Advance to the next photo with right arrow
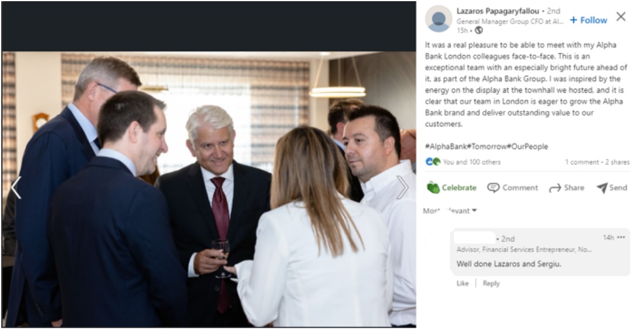644x330 pixels. [x=402, y=187]
